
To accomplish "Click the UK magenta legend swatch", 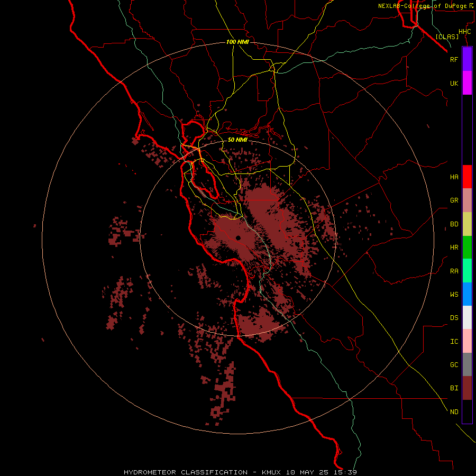I will (467, 83).
